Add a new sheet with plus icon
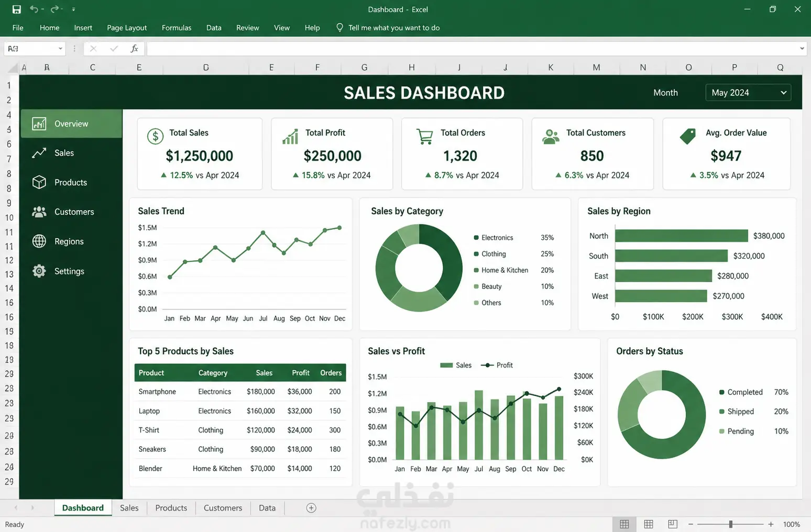This screenshot has width=811, height=532. tap(311, 508)
